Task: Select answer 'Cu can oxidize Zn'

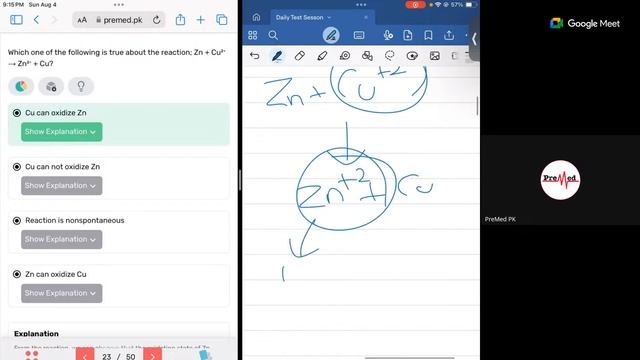Action: [17, 113]
